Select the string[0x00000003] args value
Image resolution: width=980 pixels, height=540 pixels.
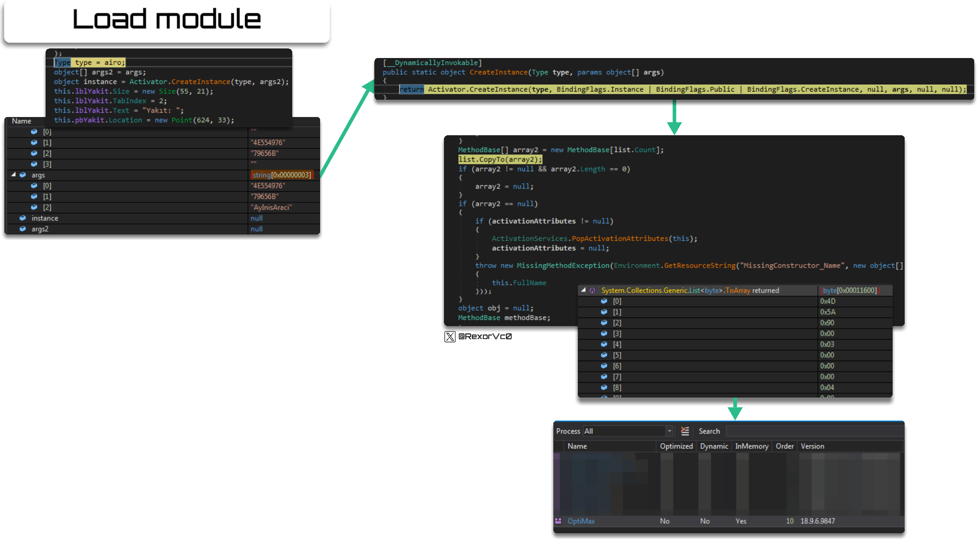282,175
